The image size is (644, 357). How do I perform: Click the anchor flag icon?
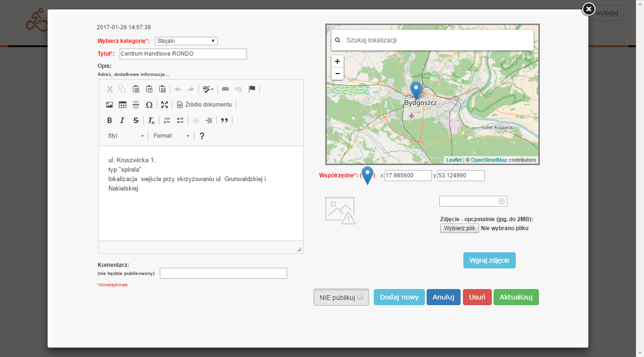252,89
